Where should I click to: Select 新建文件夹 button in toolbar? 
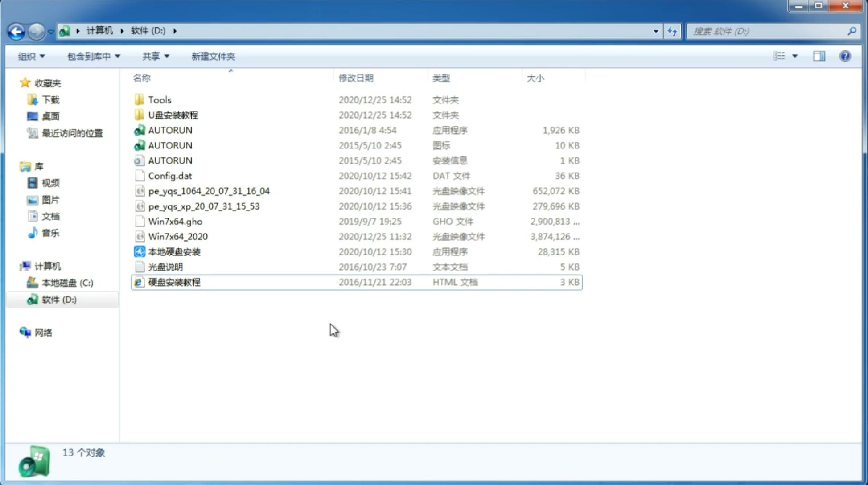[x=214, y=56]
